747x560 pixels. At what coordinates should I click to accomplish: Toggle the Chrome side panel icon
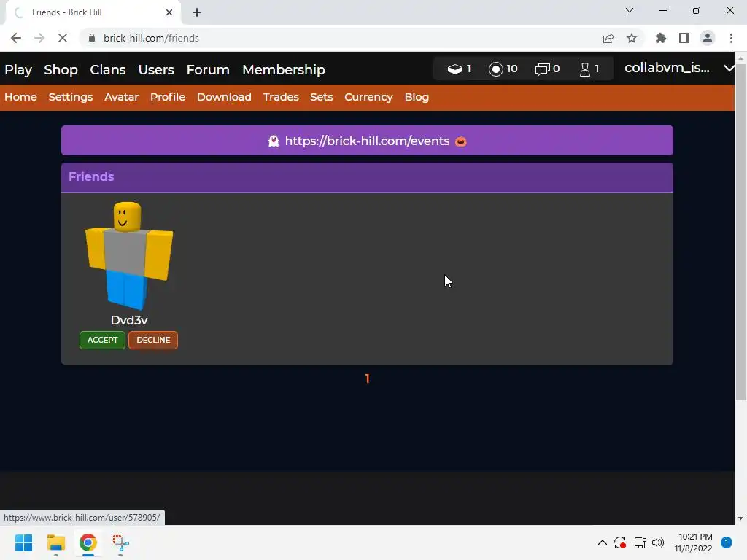(684, 38)
